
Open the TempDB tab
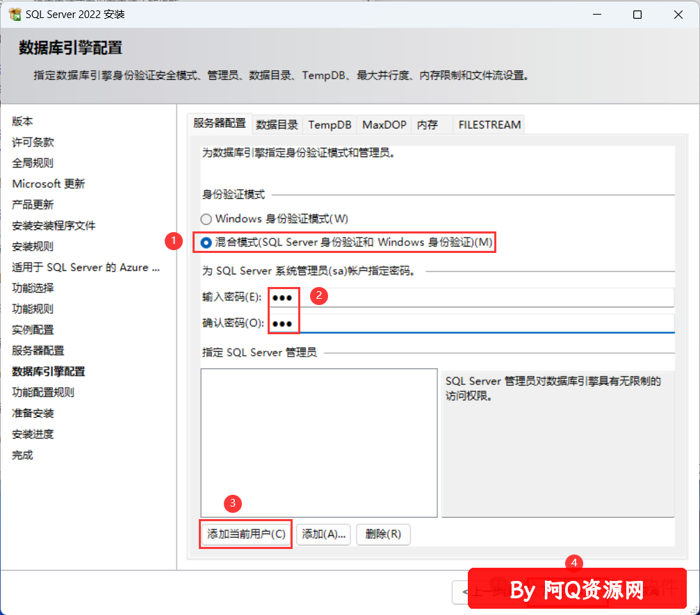pyautogui.click(x=329, y=124)
